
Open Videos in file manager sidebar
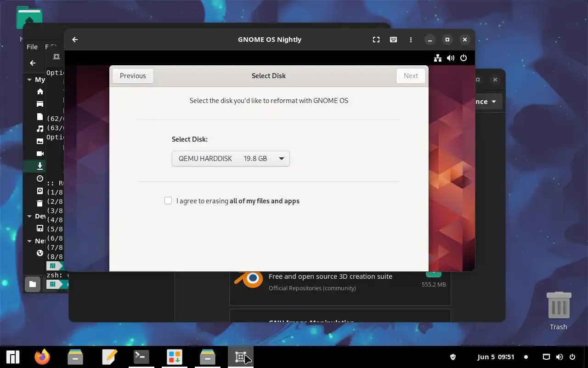pos(40,154)
